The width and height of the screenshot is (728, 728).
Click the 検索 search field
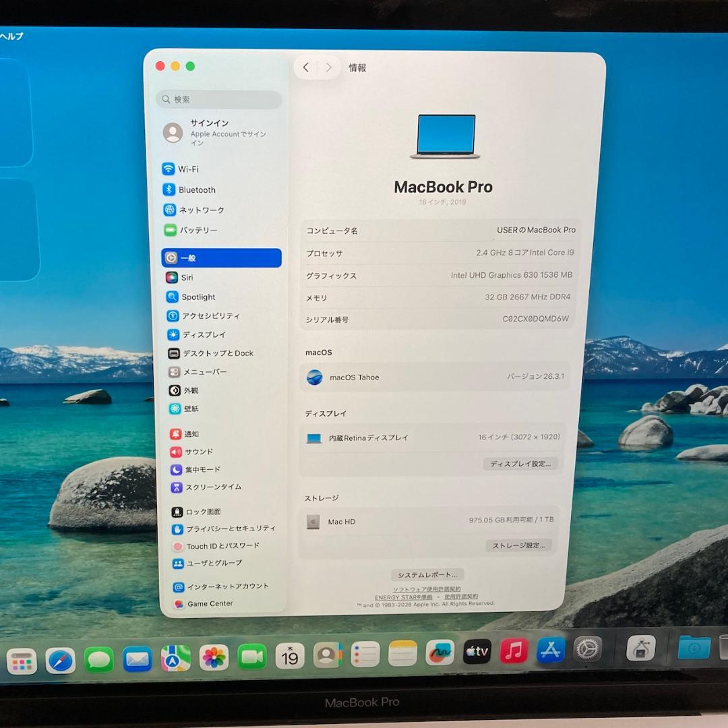[219, 99]
